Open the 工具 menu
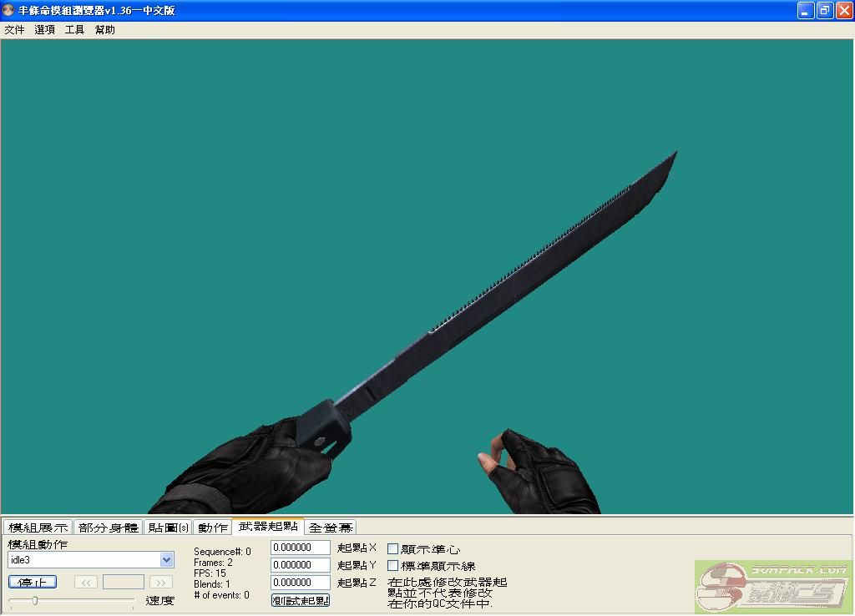 coord(74,30)
